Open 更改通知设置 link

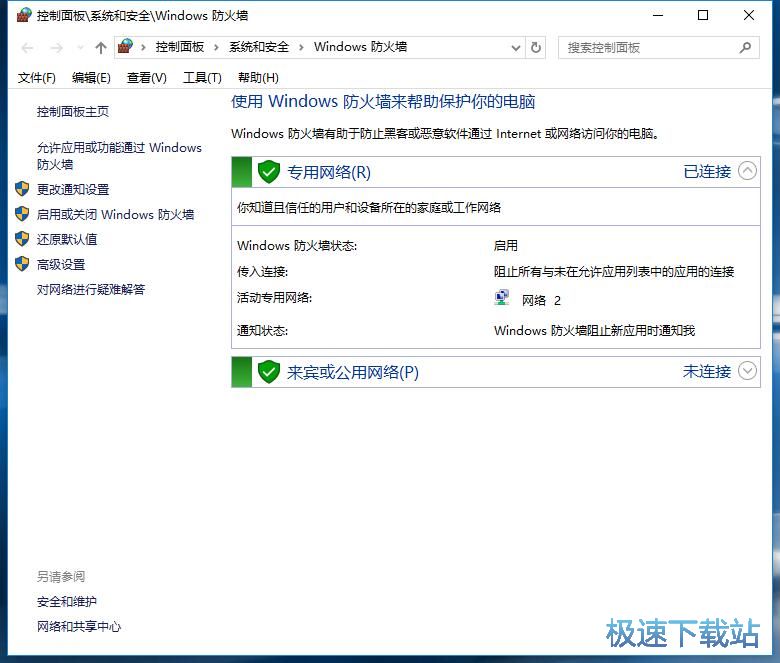coord(73,189)
